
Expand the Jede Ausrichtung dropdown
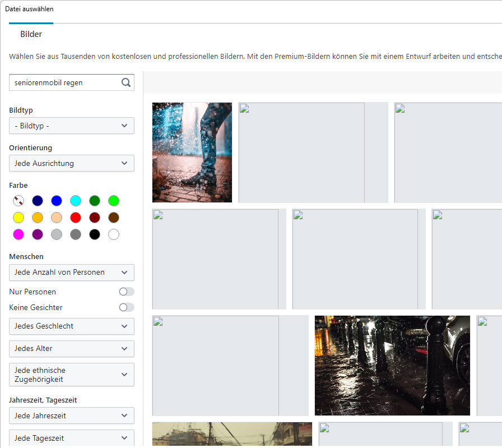[x=72, y=163]
